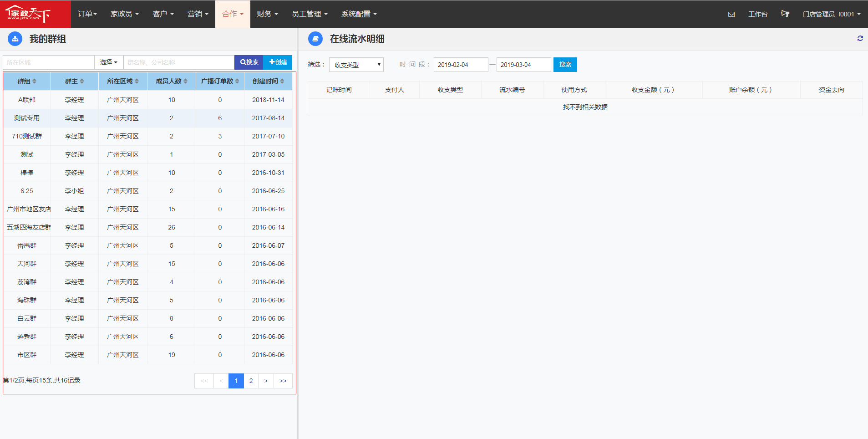Click the 流水编号 column header
The width and height of the screenshot is (868, 439).
coord(512,90)
